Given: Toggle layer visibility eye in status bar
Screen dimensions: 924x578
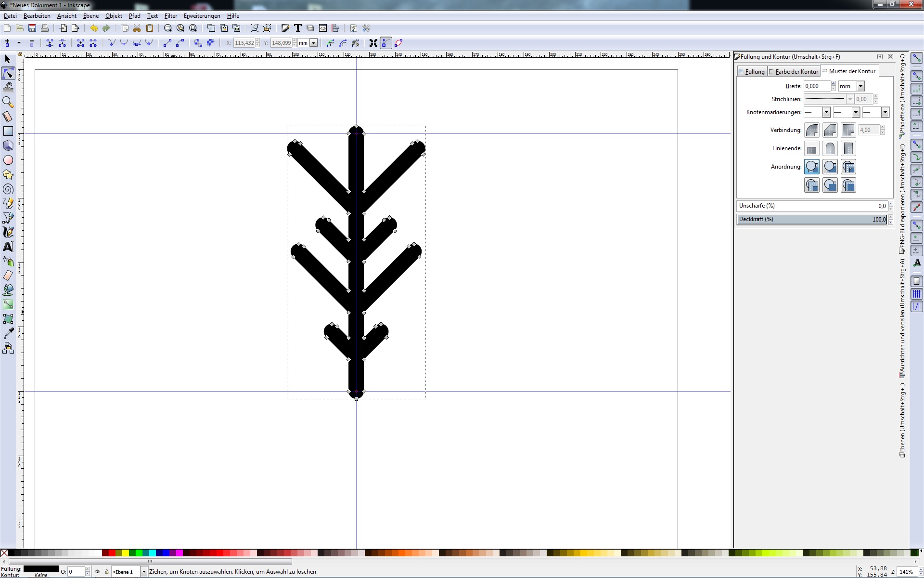Looking at the screenshot, I should tap(98, 572).
